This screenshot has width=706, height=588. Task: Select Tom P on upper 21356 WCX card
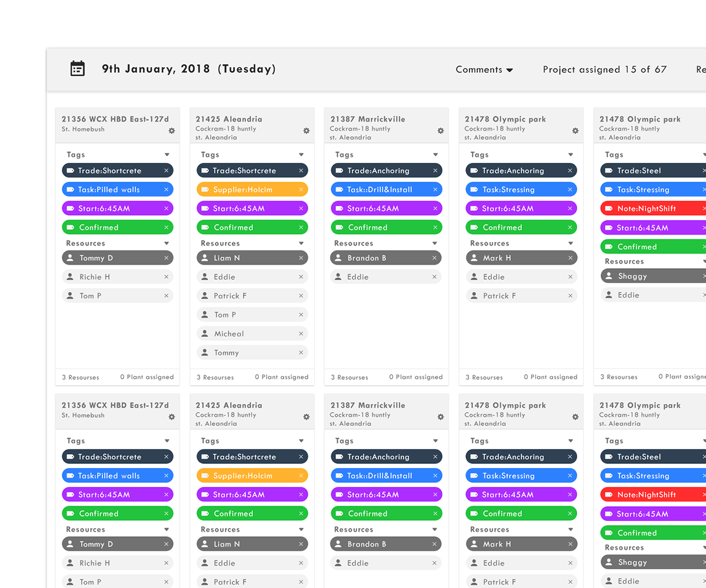(x=118, y=296)
